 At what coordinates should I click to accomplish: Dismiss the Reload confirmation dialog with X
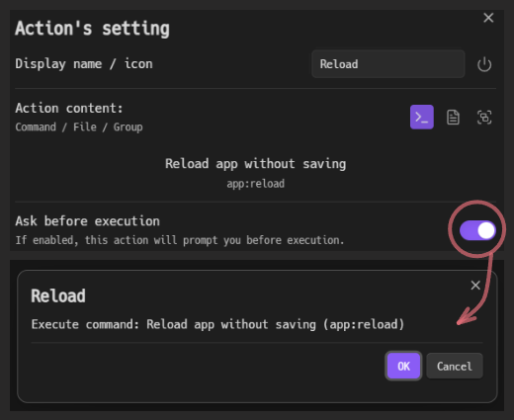pyautogui.click(x=475, y=286)
